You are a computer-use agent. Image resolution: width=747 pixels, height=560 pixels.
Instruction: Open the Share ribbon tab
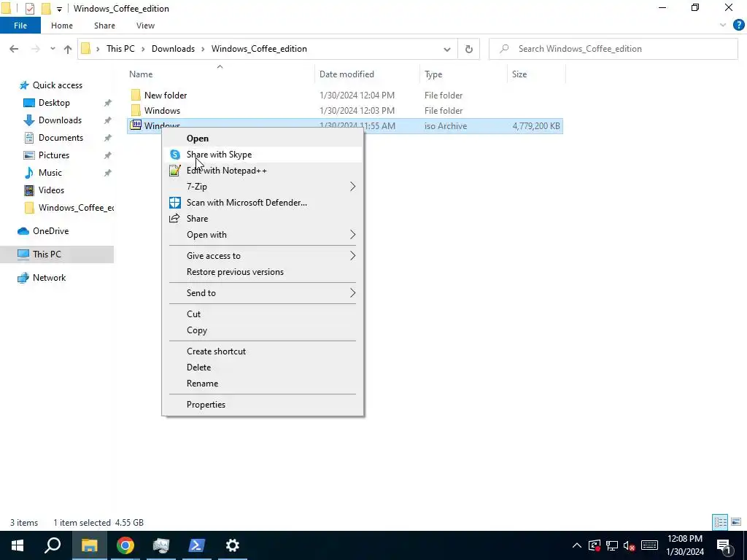click(x=104, y=26)
